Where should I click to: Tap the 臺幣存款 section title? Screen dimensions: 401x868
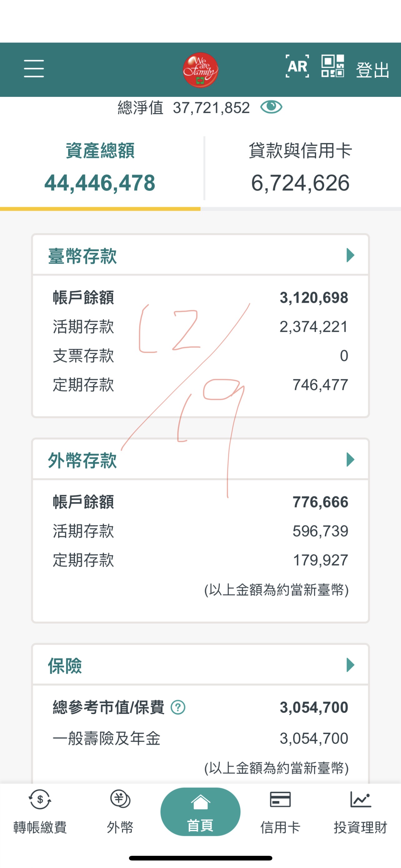coord(82,256)
